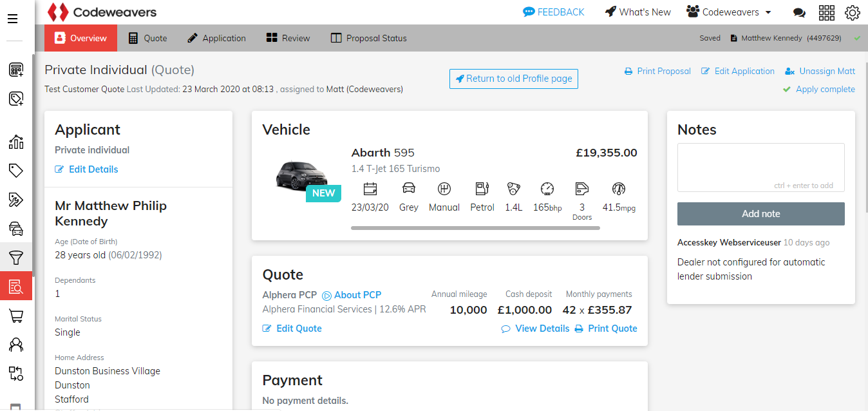The height and width of the screenshot is (411, 868).
Task: Click Print Quote
Action: coord(606,329)
